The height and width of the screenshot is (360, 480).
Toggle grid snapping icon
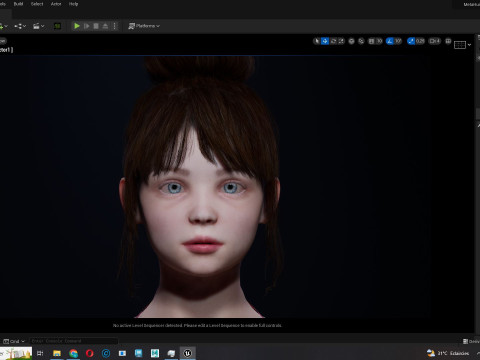(x=371, y=41)
